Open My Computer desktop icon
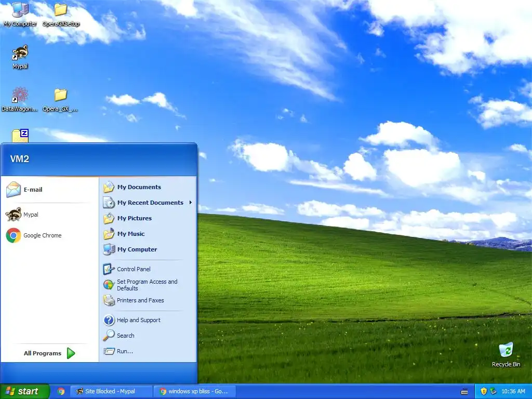 coord(20,14)
